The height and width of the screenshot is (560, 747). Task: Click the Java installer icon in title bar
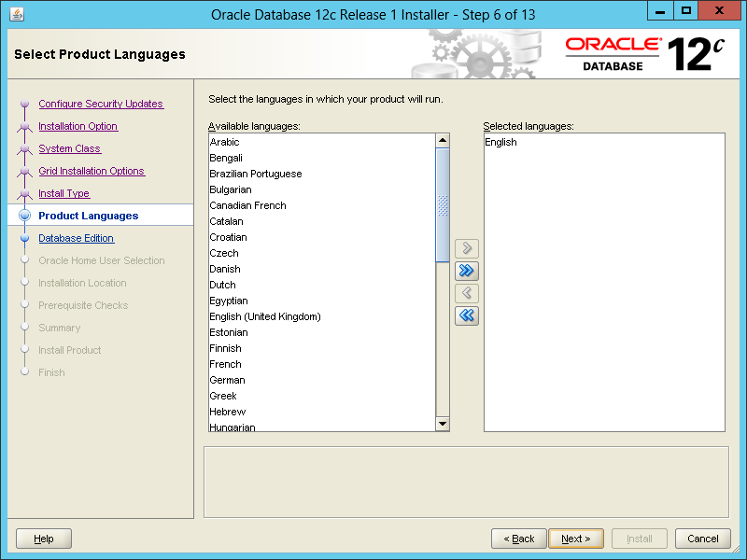click(17, 14)
